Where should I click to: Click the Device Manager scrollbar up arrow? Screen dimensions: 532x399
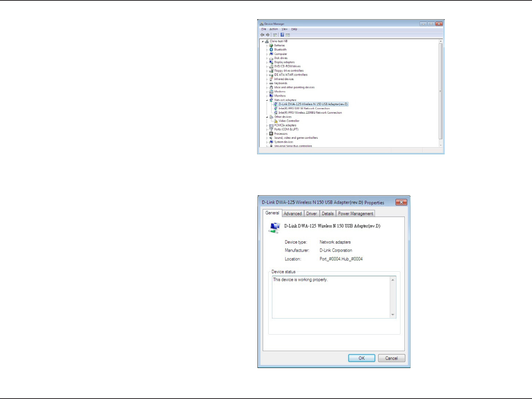[x=441, y=41]
